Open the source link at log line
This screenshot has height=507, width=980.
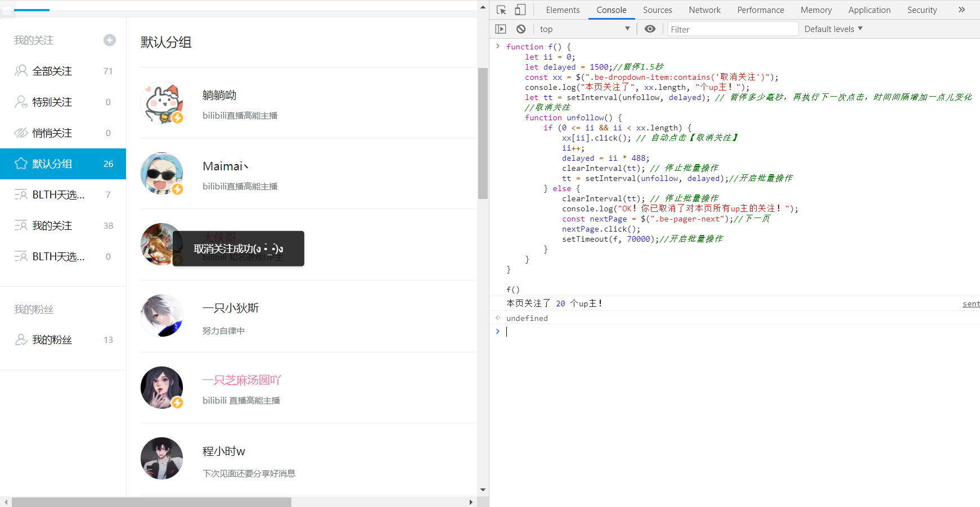[971, 304]
